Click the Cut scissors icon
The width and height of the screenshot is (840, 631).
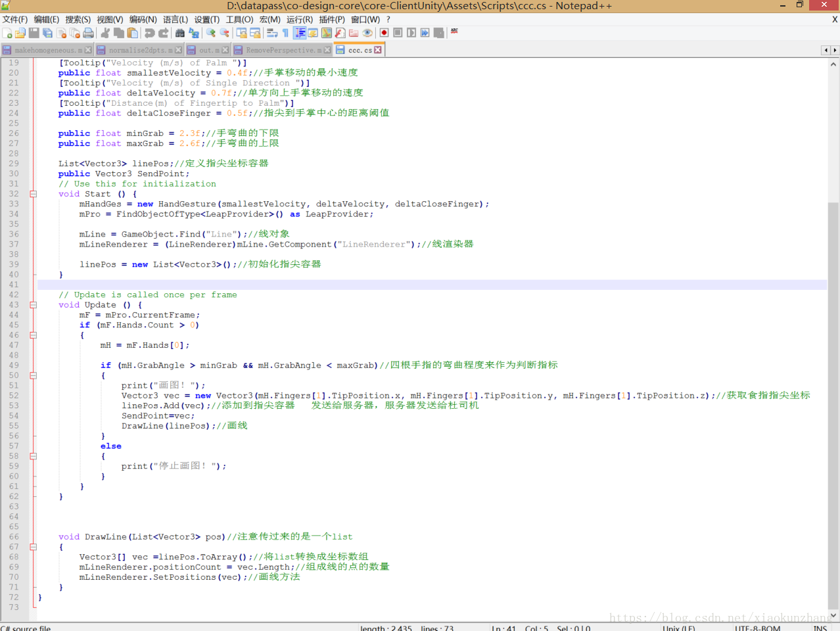[105, 33]
